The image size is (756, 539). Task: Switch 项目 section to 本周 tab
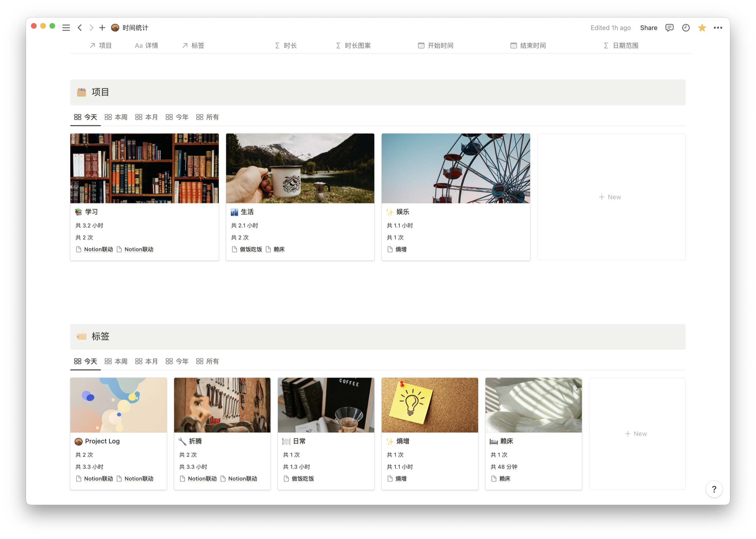pyautogui.click(x=116, y=117)
